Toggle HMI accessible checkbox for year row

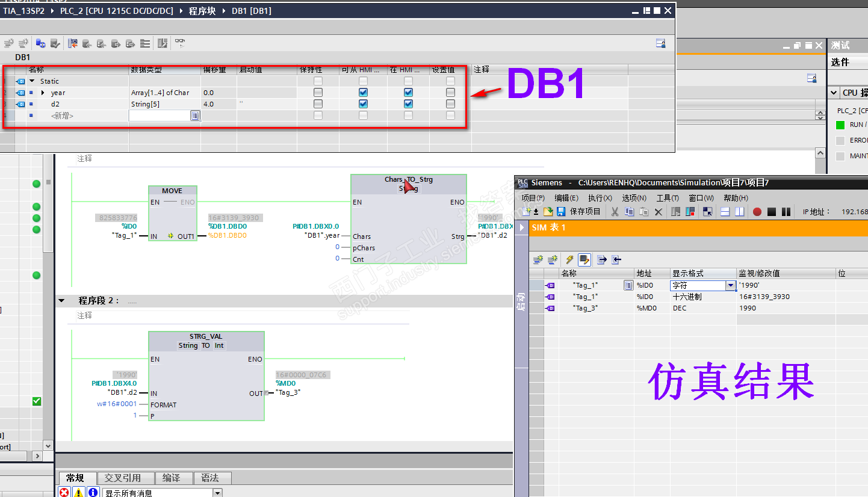click(x=363, y=93)
